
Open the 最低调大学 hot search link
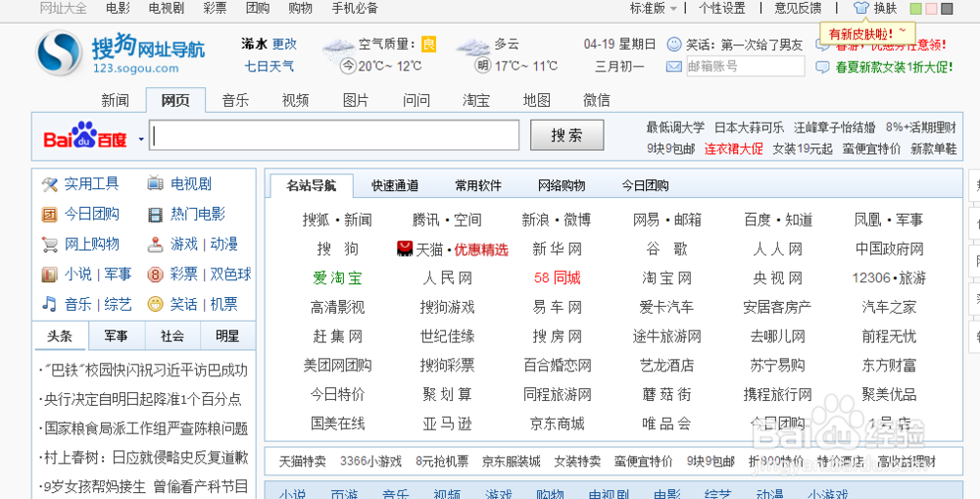[x=675, y=127]
